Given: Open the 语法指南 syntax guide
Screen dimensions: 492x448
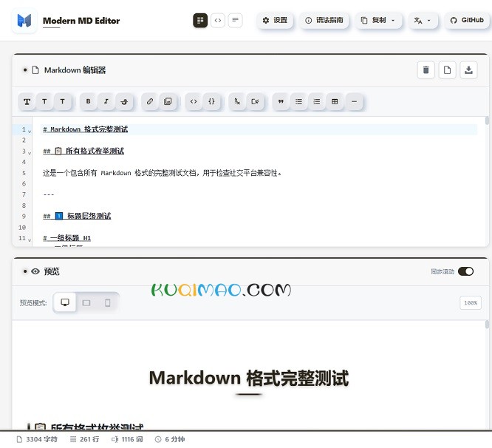Looking at the screenshot, I should click(x=324, y=21).
